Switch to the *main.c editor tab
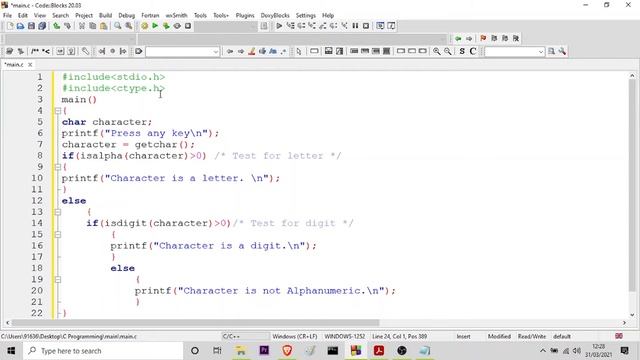Image resolution: width=640 pixels, height=360 pixels. point(14,65)
